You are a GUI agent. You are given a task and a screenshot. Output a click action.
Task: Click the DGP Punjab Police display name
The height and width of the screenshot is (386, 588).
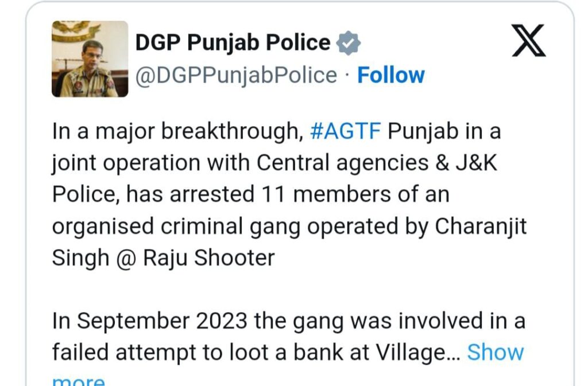click(233, 43)
